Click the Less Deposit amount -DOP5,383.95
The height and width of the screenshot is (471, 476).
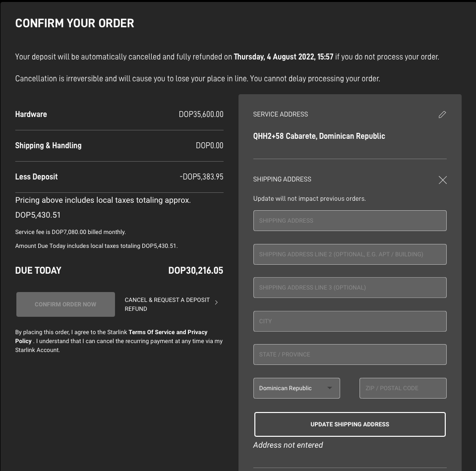[x=202, y=177]
